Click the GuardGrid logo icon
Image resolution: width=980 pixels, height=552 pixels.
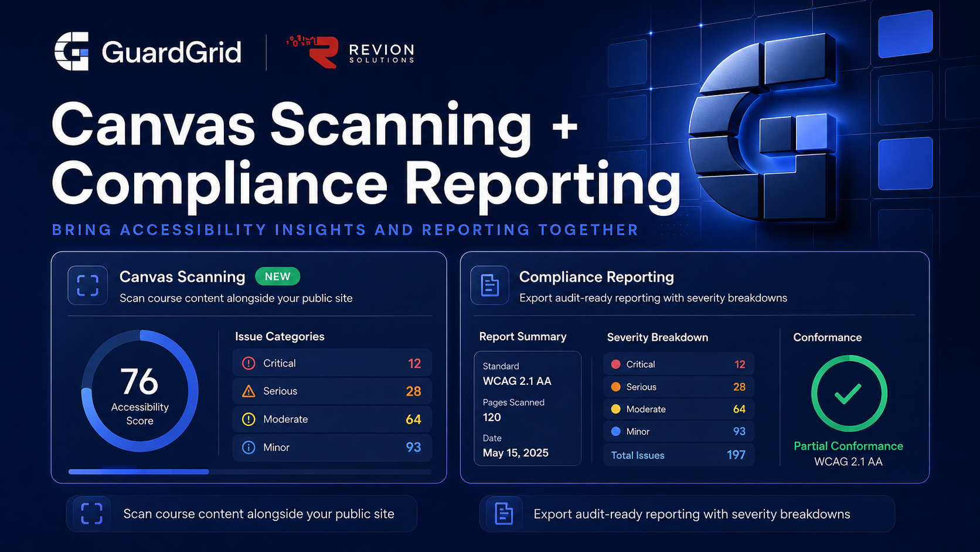[72, 52]
